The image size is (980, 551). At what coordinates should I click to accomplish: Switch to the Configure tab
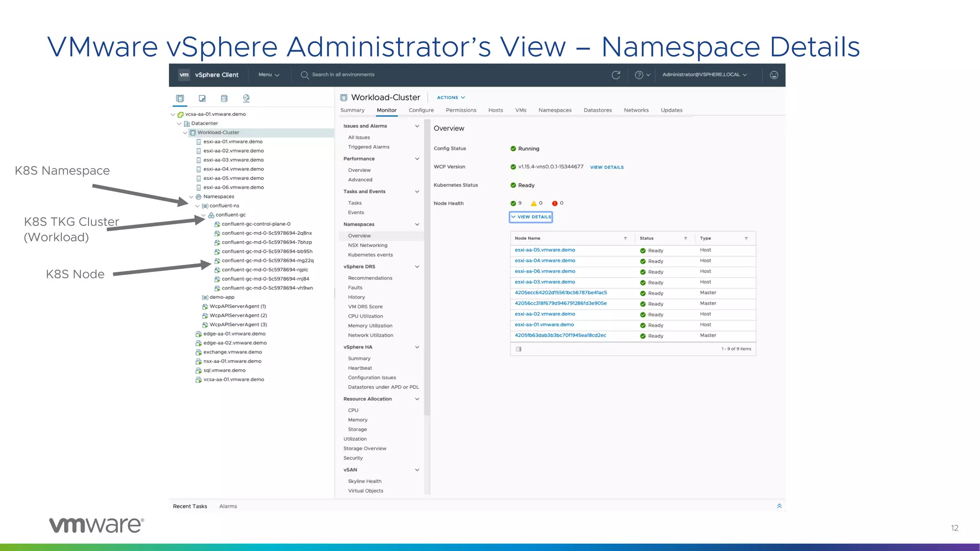tap(421, 110)
